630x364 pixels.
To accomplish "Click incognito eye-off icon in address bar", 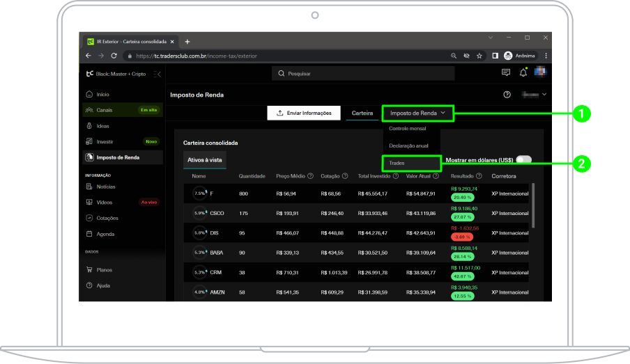I will 466,56.
